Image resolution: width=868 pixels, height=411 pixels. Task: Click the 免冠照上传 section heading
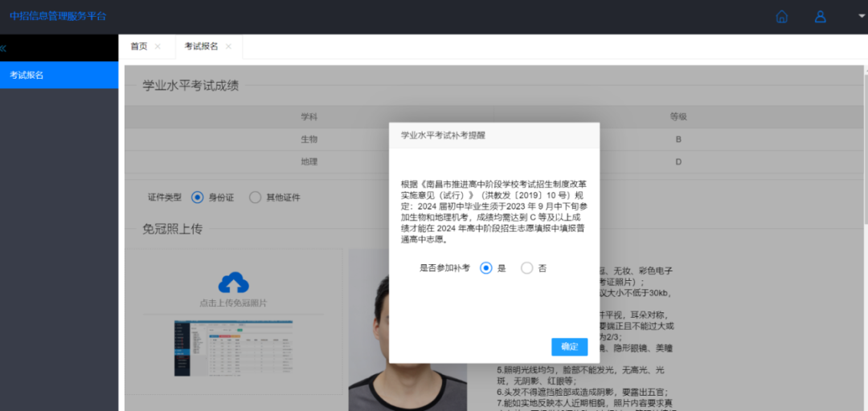pyautogui.click(x=172, y=229)
